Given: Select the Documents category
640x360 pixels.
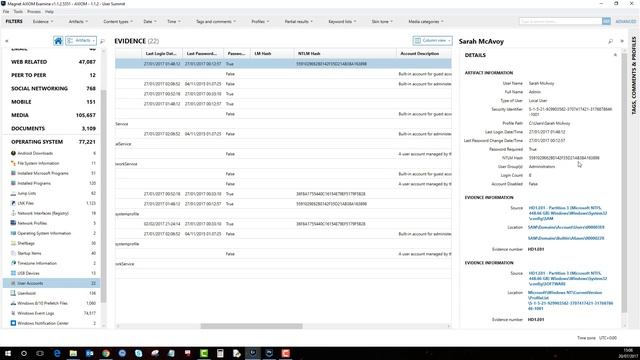Looking at the screenshot, I should click(53, 129).
